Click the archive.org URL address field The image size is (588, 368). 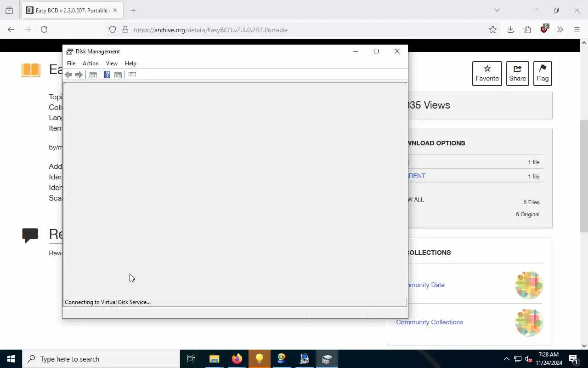click(x=303, y=29)
